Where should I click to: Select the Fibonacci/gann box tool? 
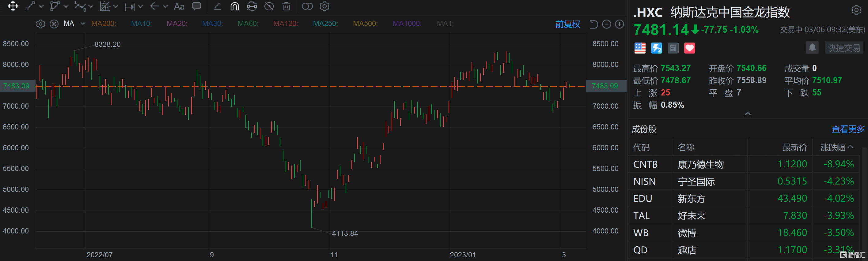tap(105, 6)
